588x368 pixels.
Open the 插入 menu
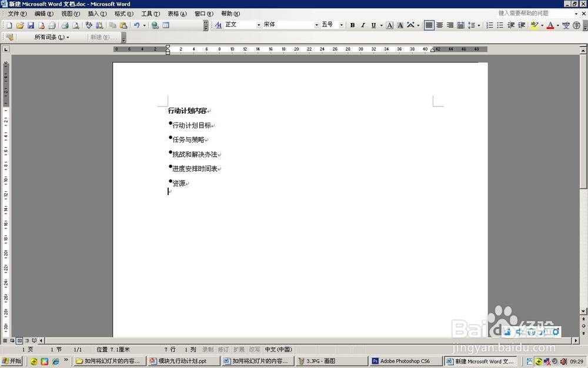97,14
